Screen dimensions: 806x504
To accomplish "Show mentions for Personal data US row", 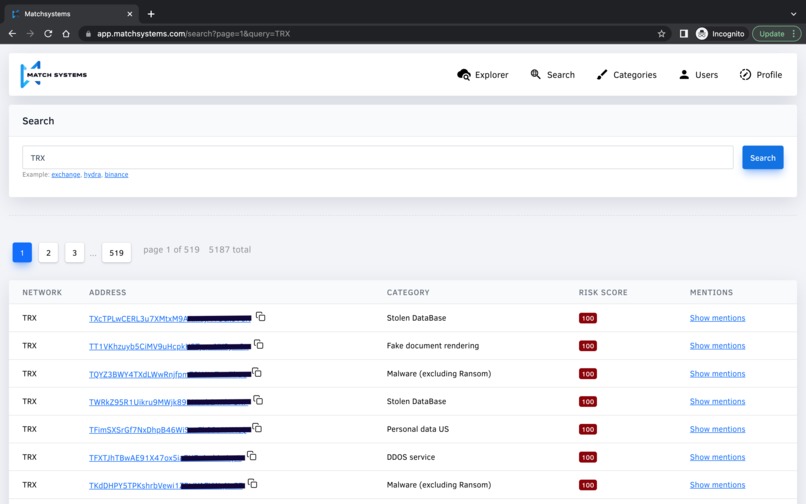I will 717,429.
